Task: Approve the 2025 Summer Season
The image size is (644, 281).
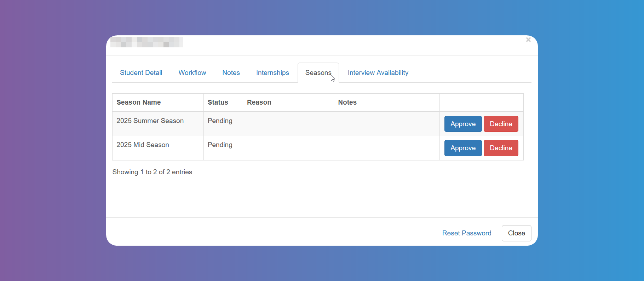Action: (x=463, y=124)
